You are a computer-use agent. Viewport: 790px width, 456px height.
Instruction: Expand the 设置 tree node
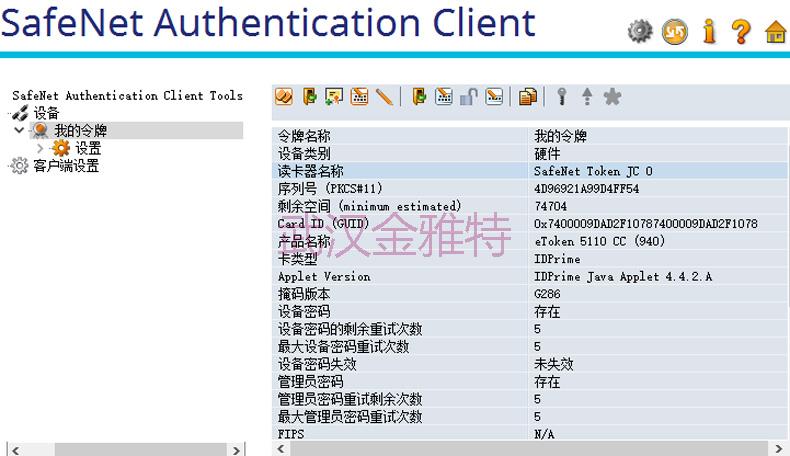tap(40, 148)
